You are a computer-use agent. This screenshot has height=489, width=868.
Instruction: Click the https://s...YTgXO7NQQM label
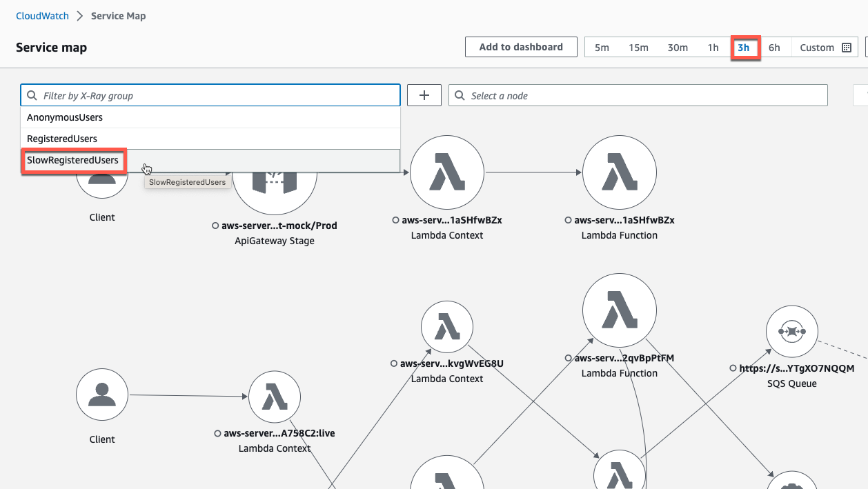(797, 368)
